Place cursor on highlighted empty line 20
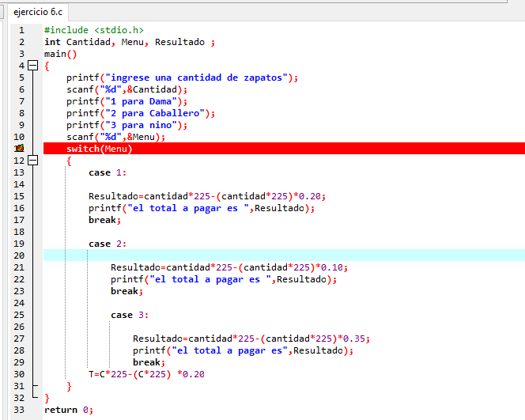The height and width of the screenshot is (420, 525). [x=284, y=255]
